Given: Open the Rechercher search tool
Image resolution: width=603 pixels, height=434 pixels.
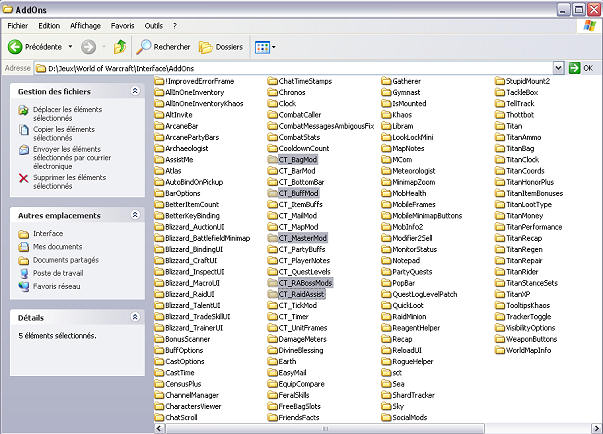Looking at the screenshot, I should 164,46.
